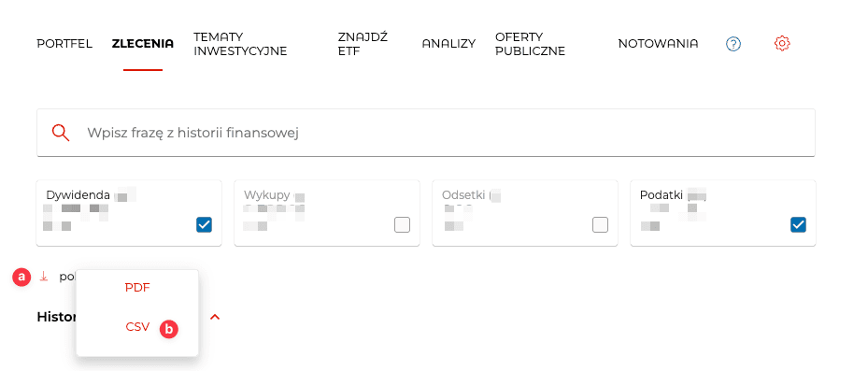Uncheck the Podatki checkbox
Viewport: 868px width, 371px height.
click(x=798, y=225)
